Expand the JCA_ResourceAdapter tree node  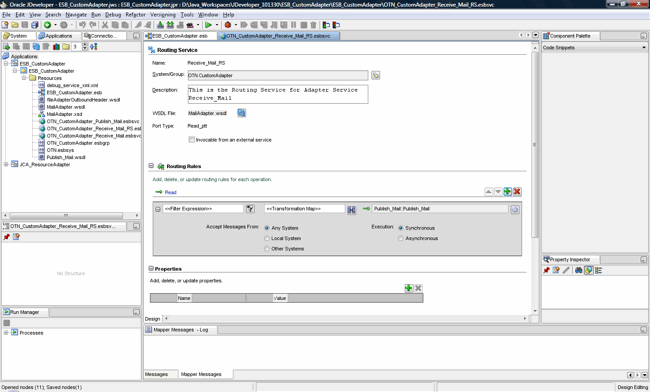(x=6, y=165)
